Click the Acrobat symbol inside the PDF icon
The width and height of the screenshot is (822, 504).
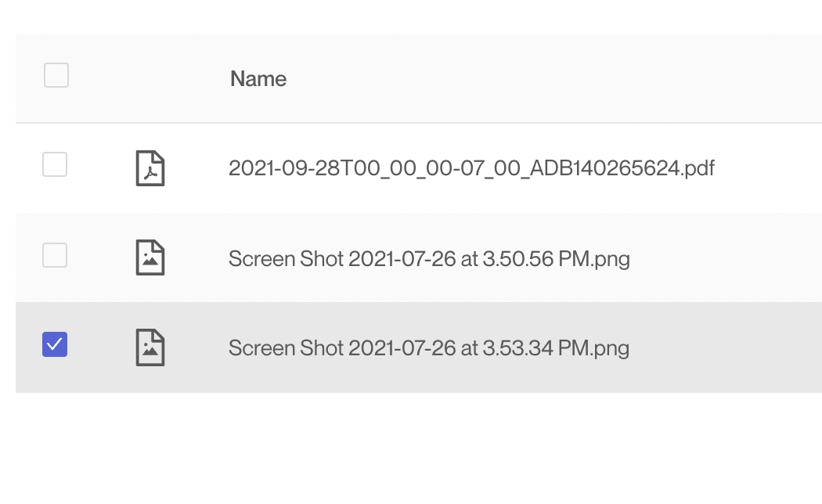point(150,172)
